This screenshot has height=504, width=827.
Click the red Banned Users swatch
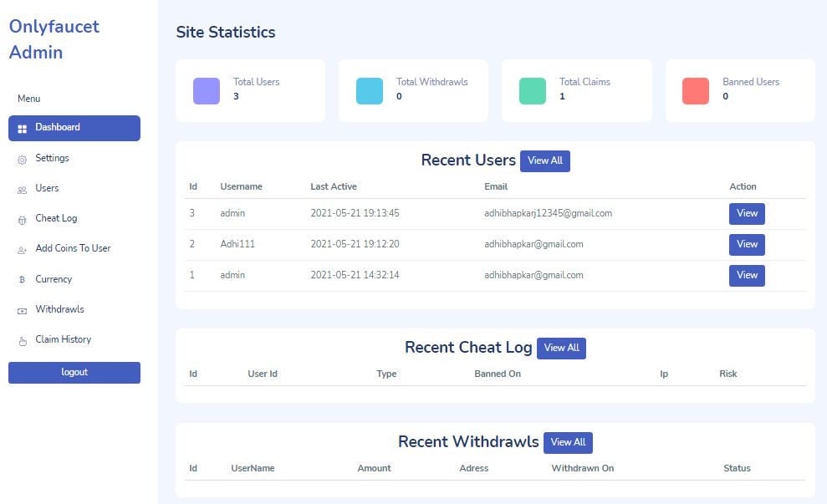(695, 90)
